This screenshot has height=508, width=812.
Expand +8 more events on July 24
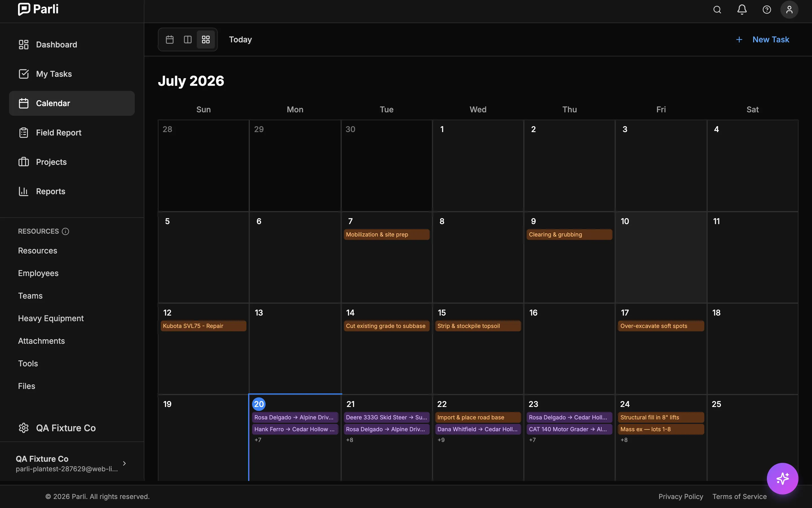624,440
